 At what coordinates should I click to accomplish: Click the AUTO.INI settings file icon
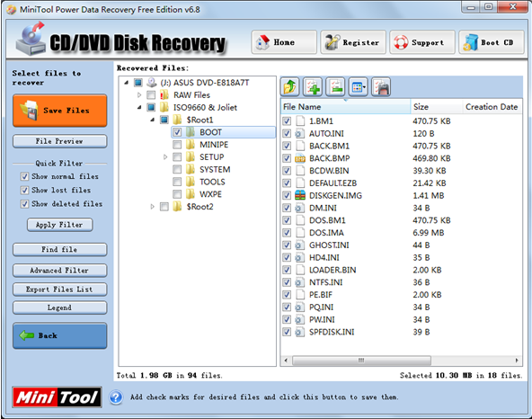[300, 133]
